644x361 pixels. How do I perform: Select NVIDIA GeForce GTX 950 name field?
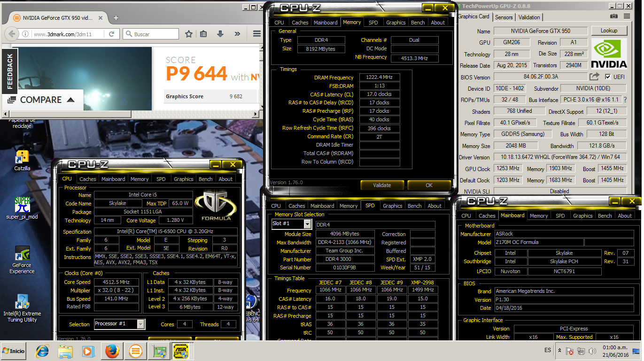pyautogui.click(x=540, y=31)
